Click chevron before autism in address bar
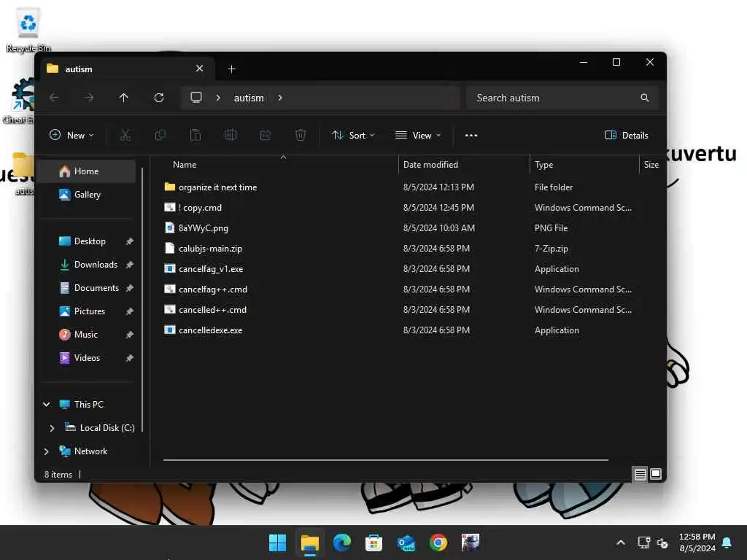This screenshot has height=560, width=747. 218,98
